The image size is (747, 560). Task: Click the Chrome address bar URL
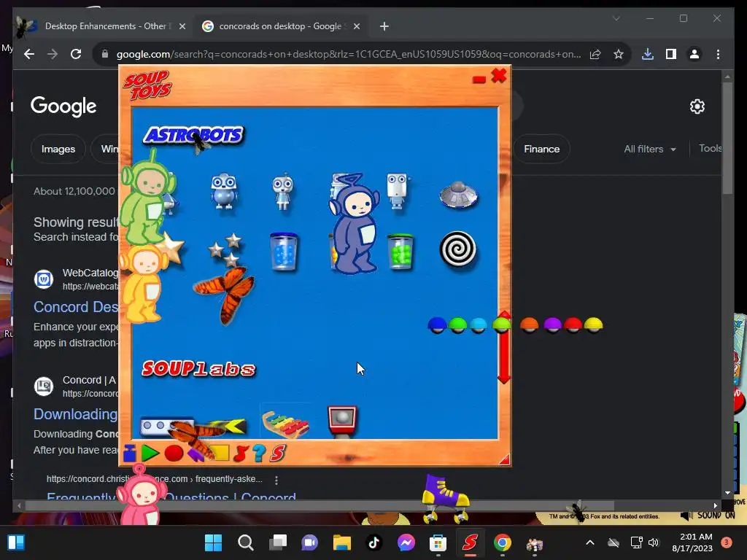pos(349,54)
